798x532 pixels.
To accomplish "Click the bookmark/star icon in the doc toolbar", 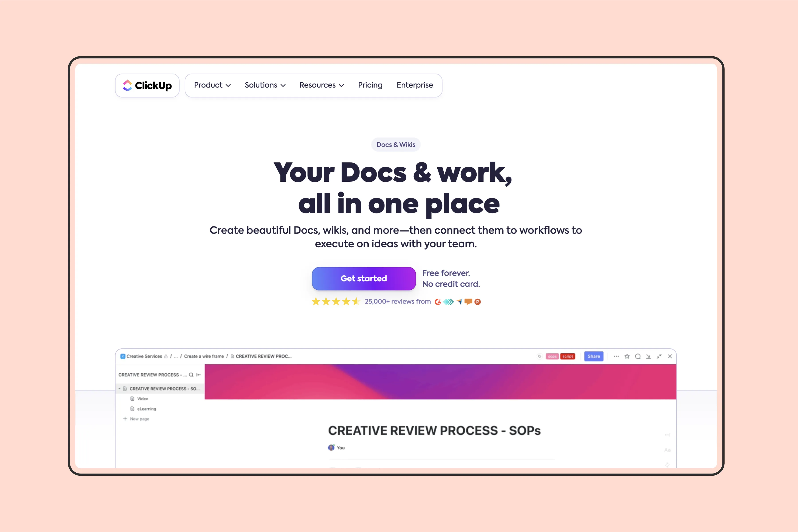I will pyautogui.click(x=626, y=356).
